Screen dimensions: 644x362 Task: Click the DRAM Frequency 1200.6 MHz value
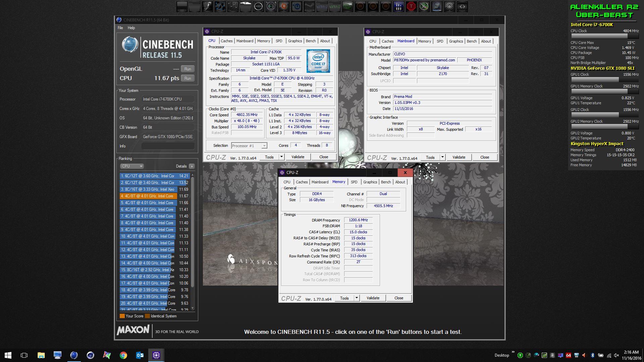tap(358, 220)
